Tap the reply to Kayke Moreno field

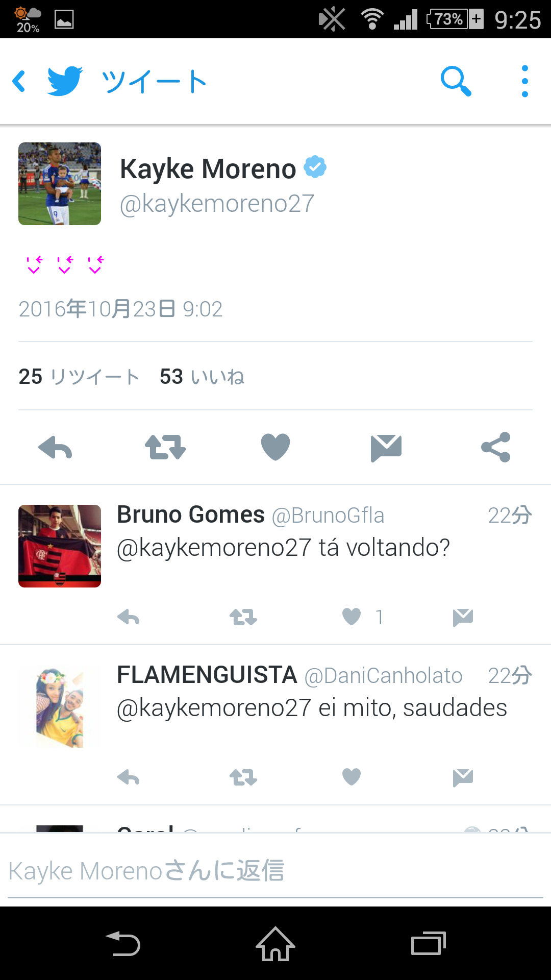275,871
